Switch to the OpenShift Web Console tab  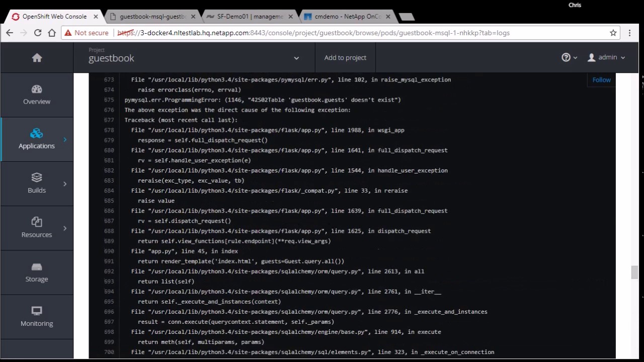[54, 17]
